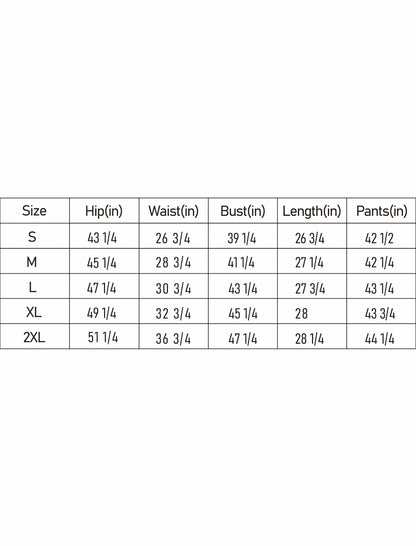Select hip value 43 1/4 for S
Image resolution: width=416 pixels, height=546 pixels.
click(102, 238)
